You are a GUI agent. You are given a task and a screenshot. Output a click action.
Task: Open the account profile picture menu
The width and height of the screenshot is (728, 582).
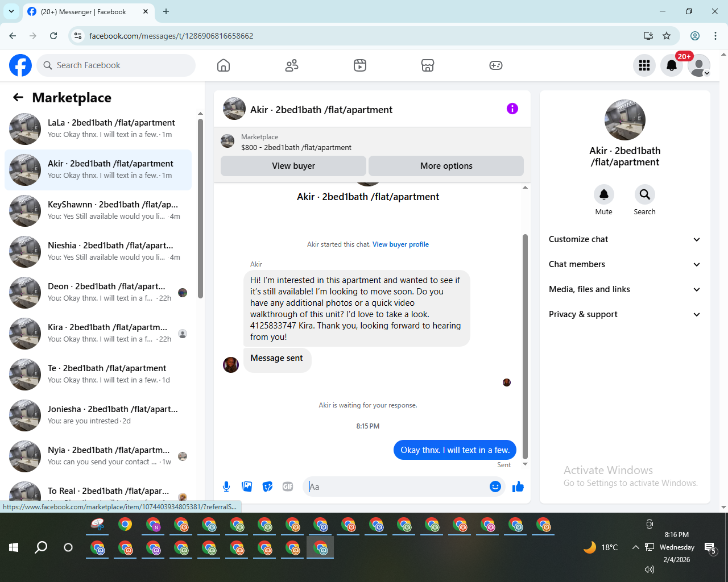click(699, 65)
